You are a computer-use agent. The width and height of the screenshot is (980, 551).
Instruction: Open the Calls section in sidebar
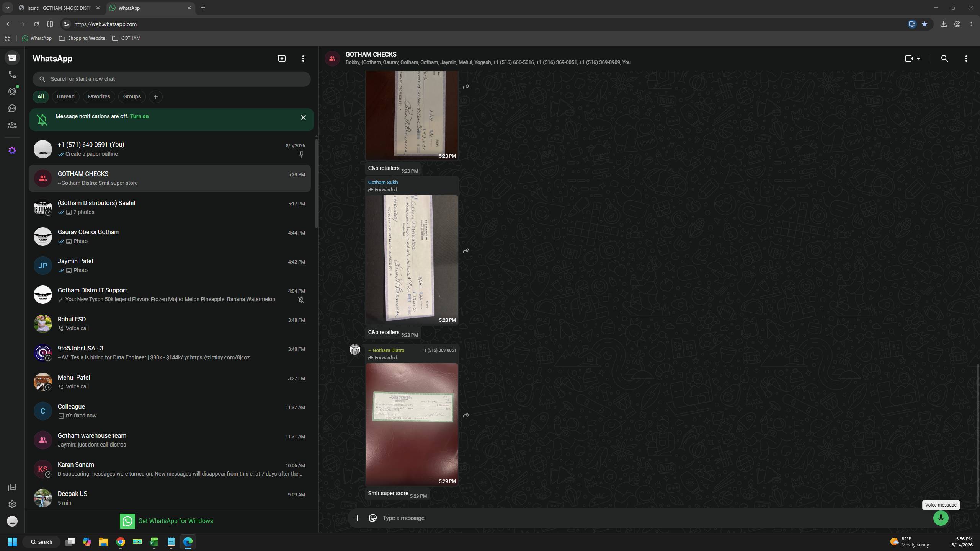pos(12,75)
